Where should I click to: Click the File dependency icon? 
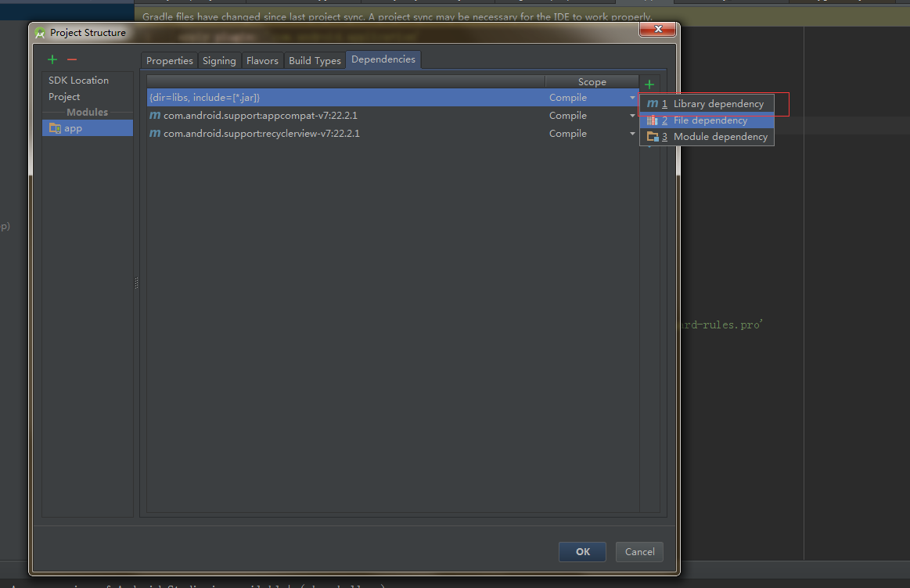[x=653, y=120]
